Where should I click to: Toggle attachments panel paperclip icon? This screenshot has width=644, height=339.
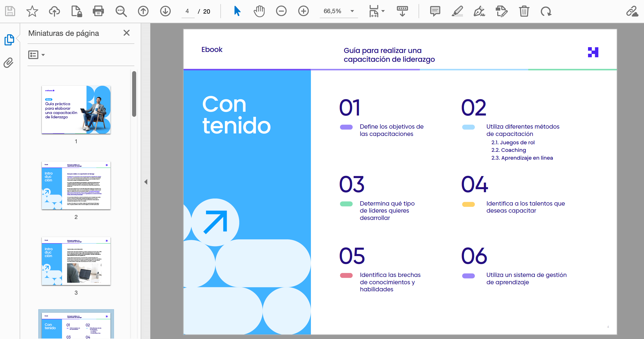[8, 63]
